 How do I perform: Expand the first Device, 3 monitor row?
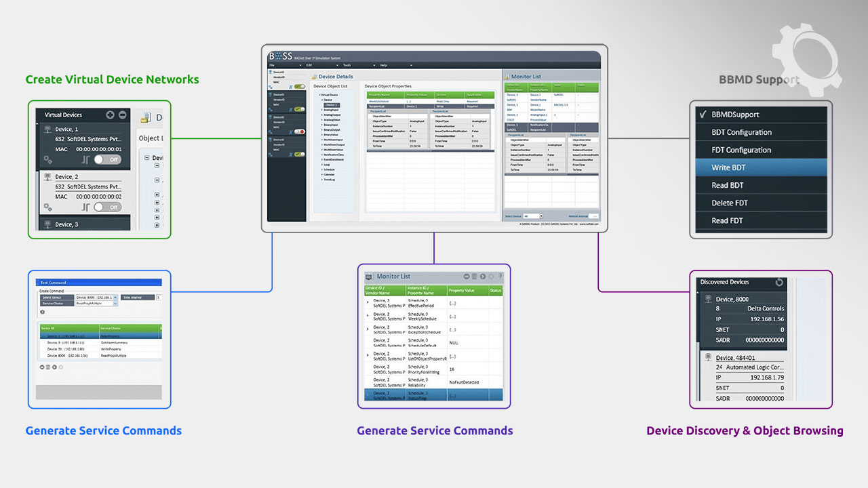(x=368, y=302)
